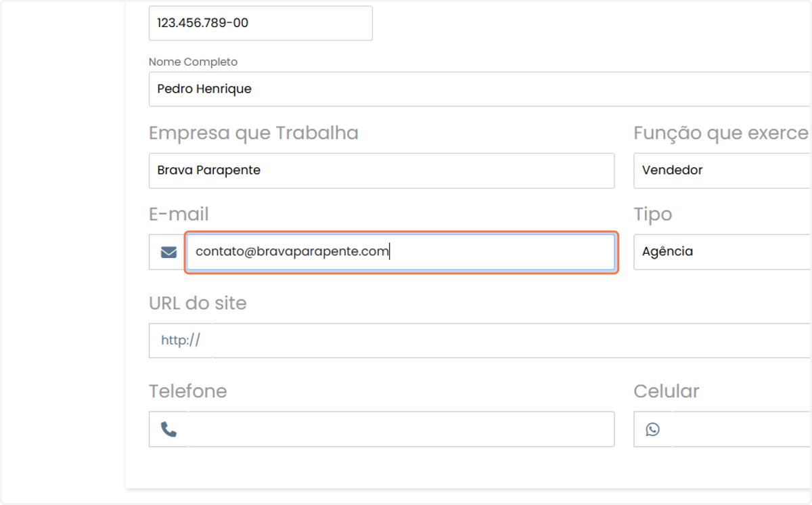Click the phone icon in Telefone field
This screenshot has height=505, width=812.
168,429
